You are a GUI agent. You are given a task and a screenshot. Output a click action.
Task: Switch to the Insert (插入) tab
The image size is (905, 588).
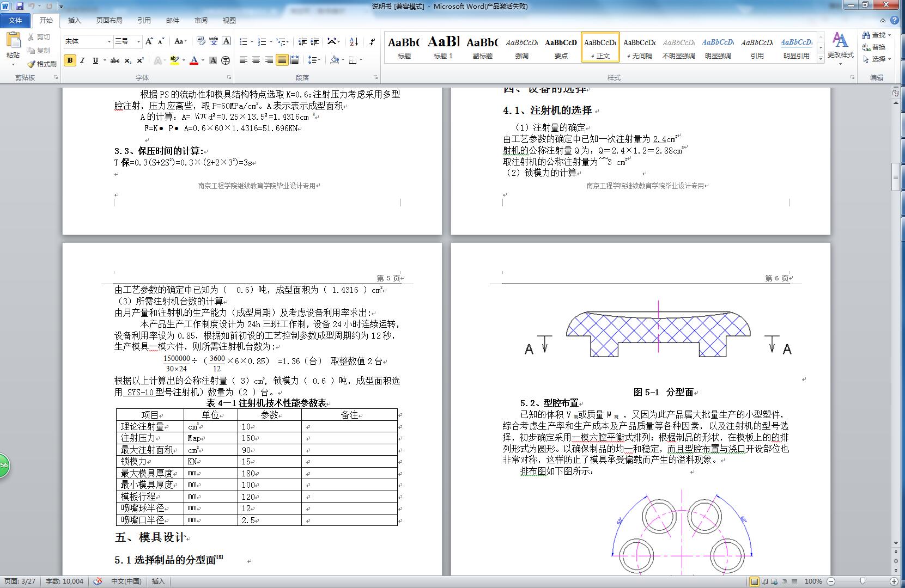[74, 20]
